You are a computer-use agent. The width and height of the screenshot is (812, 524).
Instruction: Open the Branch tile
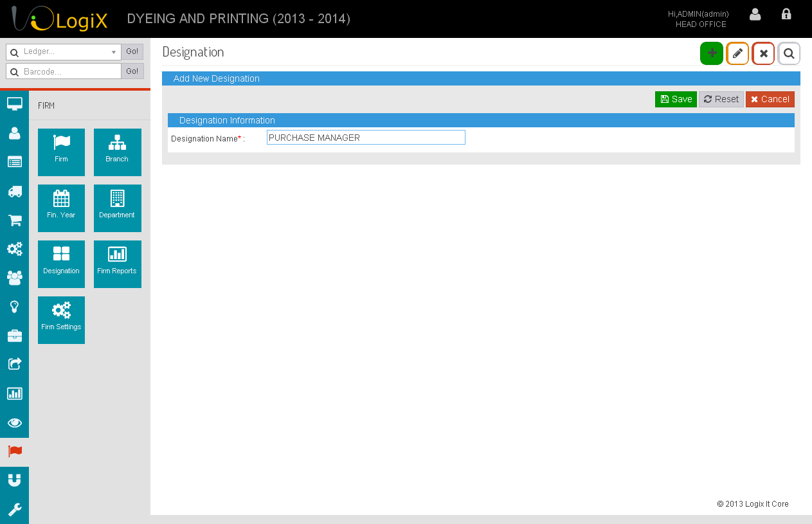click(117, 152)
